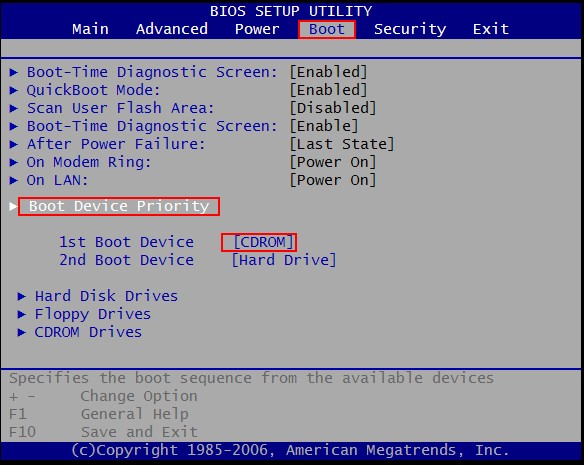Change QuickBoot Mode [Enabled] value
Image resolution: width=584 pixels, height=465 pixels.
(x=328, y=90)
